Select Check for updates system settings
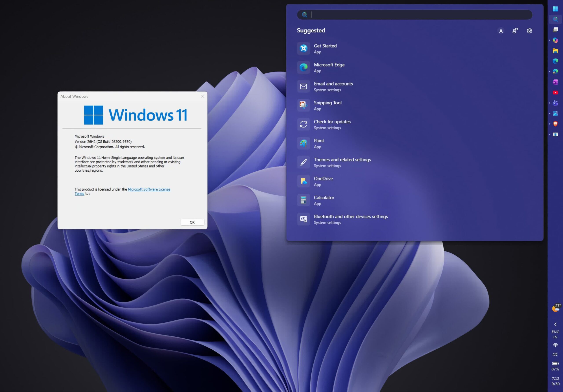Screen dimensions: 563x392 click(x=414, y=124)
